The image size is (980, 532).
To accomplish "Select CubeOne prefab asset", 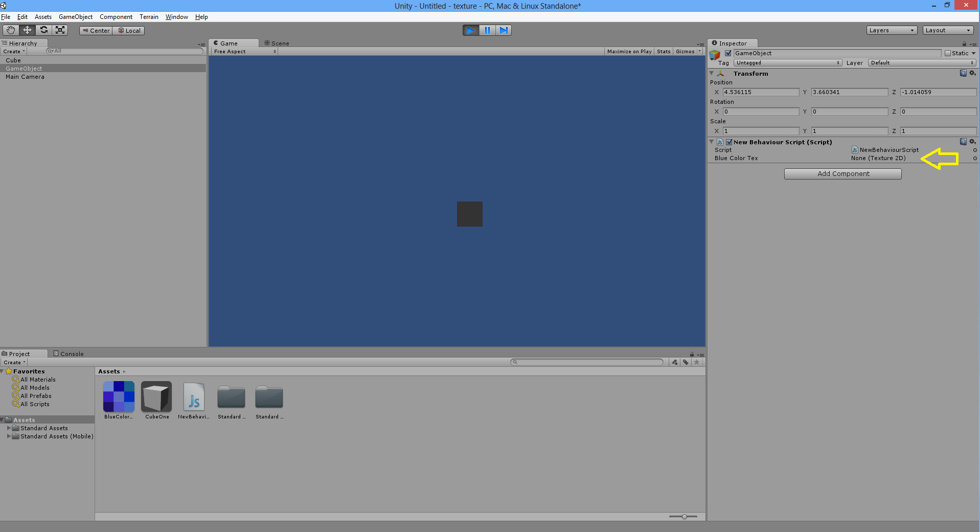I will click(x=156, y=401).
